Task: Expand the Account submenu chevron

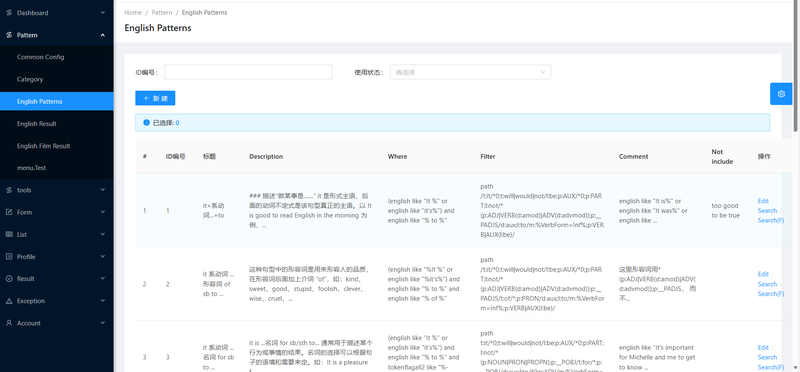Action: pyautogui.click(x=103, y=323)
